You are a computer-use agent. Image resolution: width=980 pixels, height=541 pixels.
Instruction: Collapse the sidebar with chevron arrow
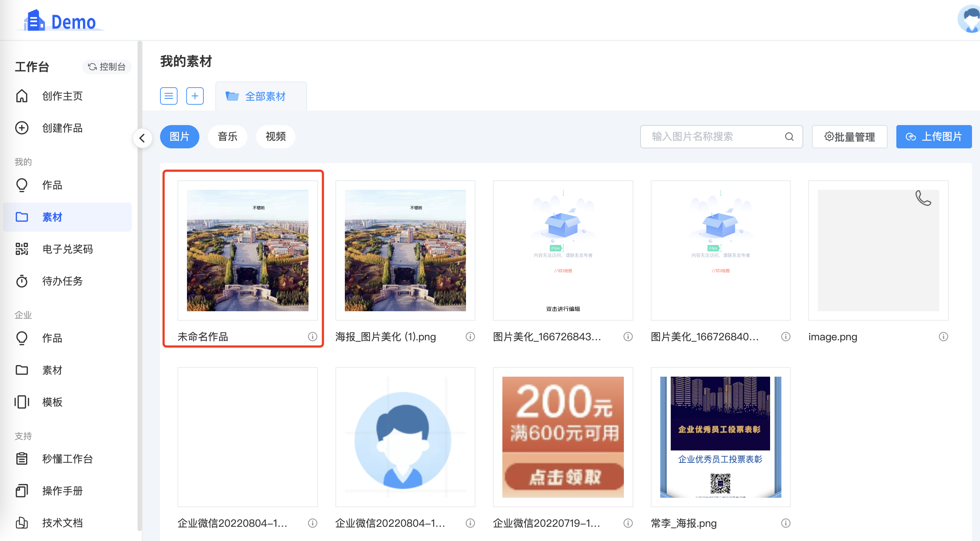click(x=142, y=138)
